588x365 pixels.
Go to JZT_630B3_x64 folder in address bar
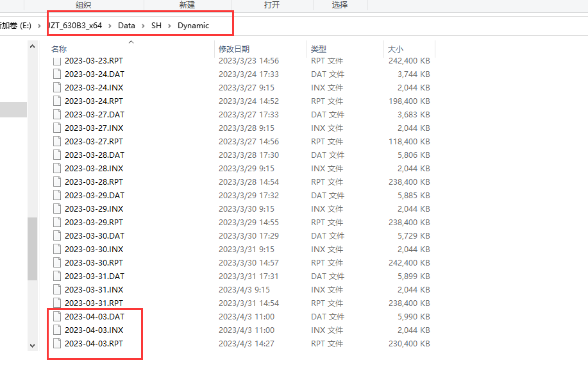[x=76, y=26]
